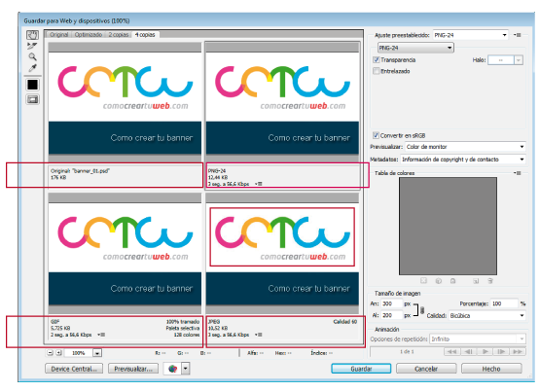Click the Guardar button
540x392 pixels.
tap(361, 369)
